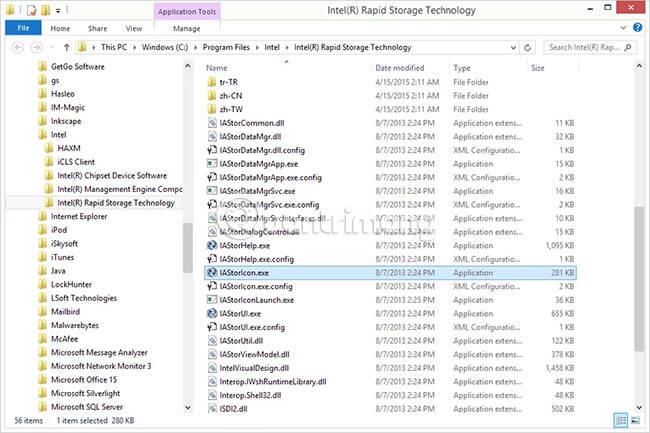Click the IAStorUI.exe application icon

212,313
